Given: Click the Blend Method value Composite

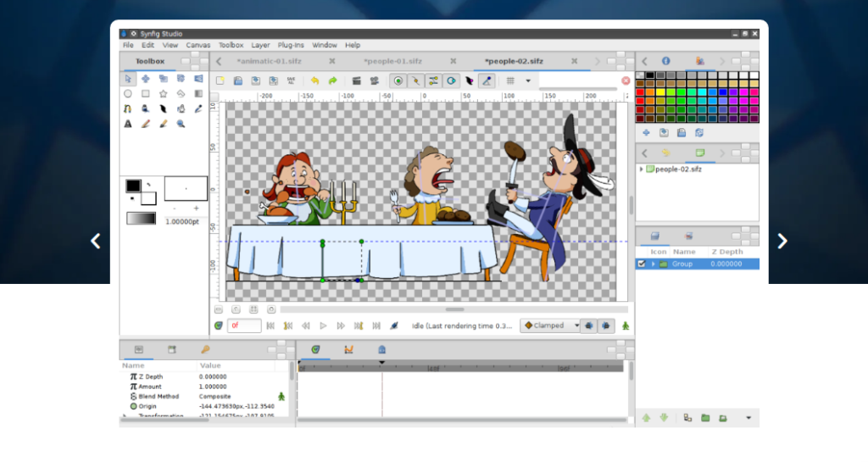Looking at the screenshot, I should (x=214, y=396).
